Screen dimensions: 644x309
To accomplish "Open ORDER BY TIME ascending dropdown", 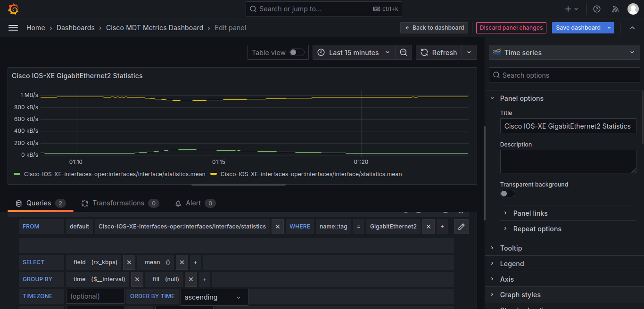I will 215,297.
